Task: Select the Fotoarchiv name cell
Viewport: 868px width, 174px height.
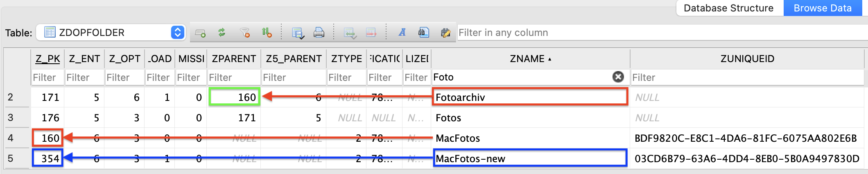Action: pyautogui.click(x=529, y=97)
